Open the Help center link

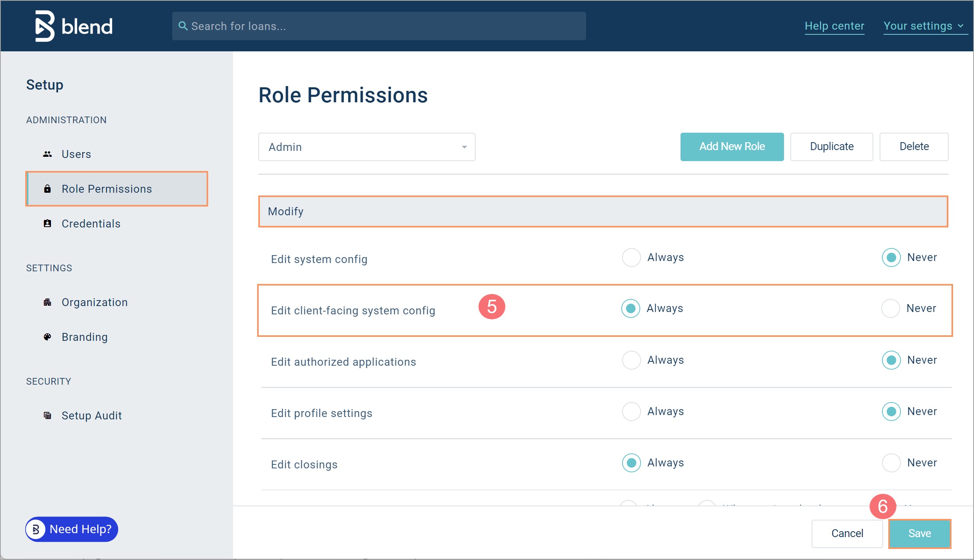[x=834, y=26]
